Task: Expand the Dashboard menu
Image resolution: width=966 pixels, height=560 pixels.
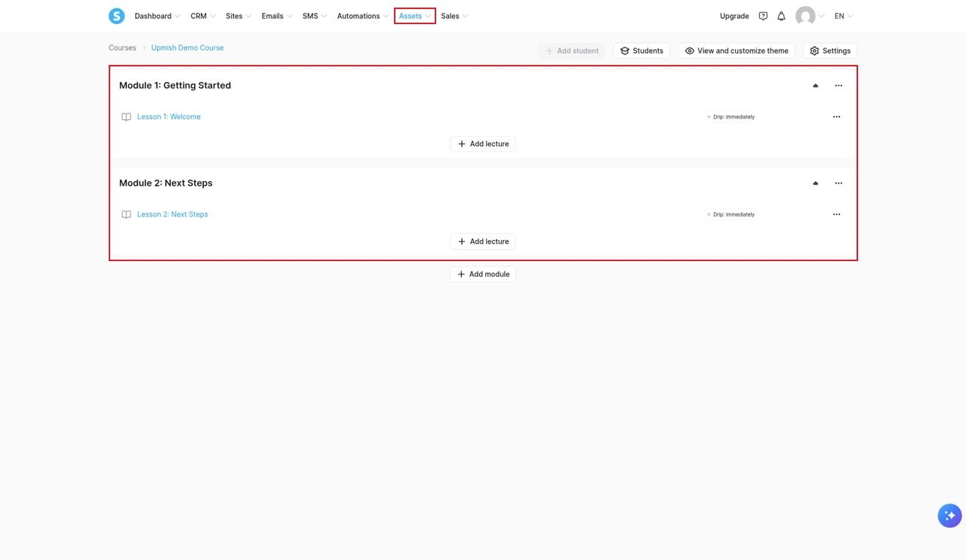Action: (x=157, y=16)
